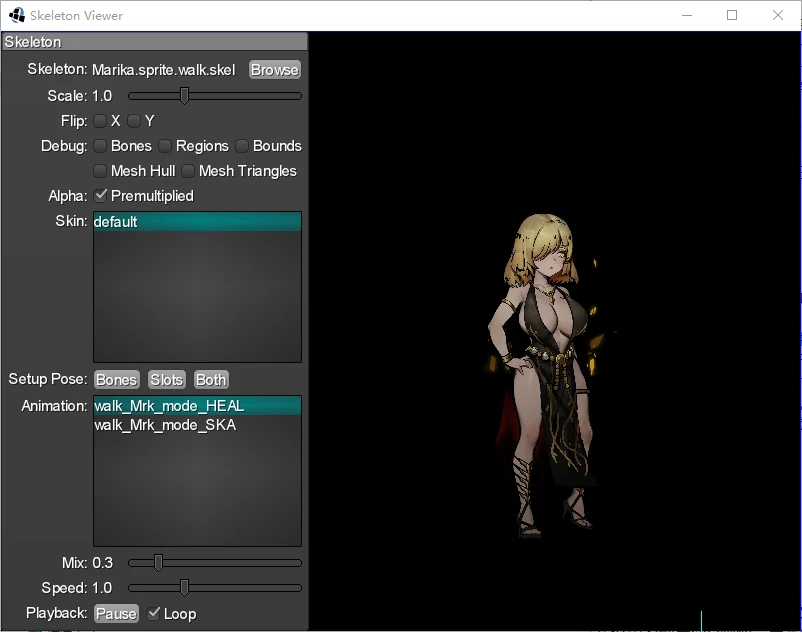Select the default skin in the list
The height and width of the screenshot is (632, 802).
click(x=197, y=221)
